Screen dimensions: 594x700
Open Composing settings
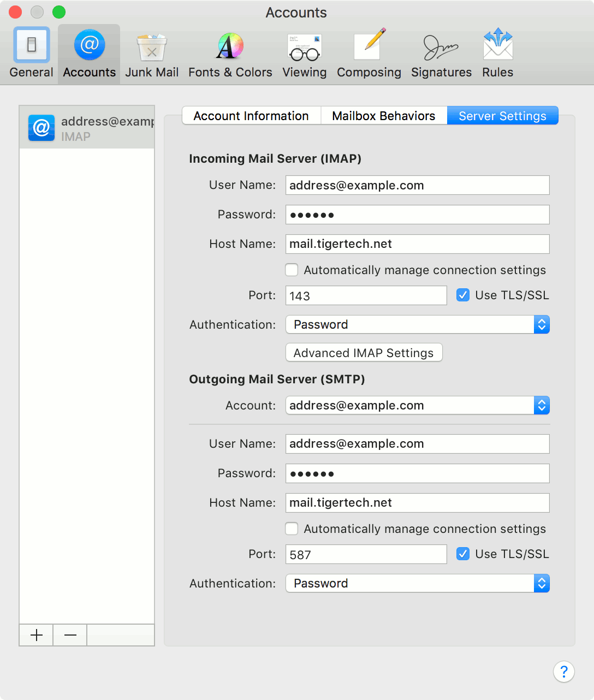coord(369,52)
